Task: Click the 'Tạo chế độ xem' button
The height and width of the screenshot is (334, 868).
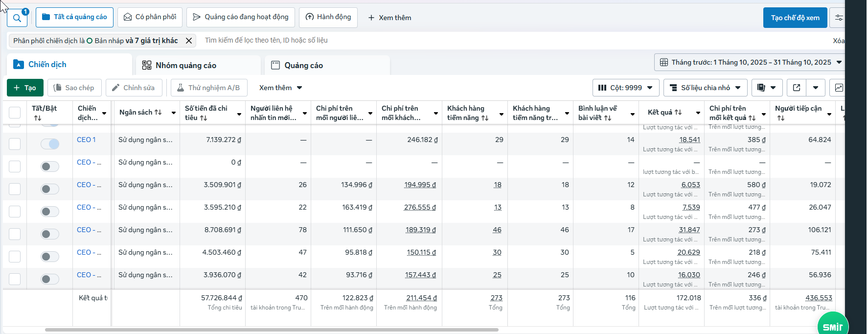Action: tap(795, 18)
